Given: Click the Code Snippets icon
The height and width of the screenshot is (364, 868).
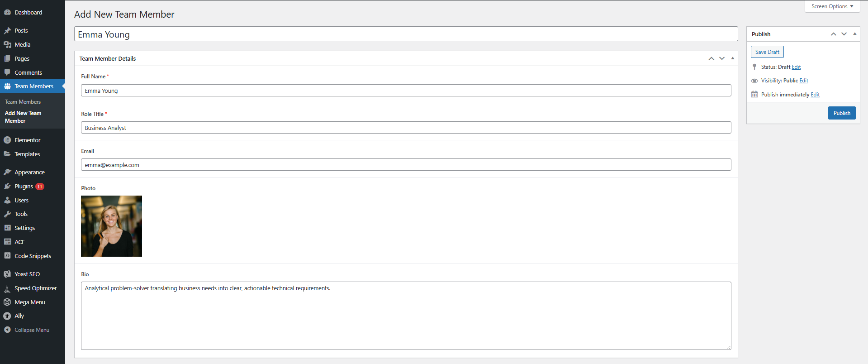Looking at the screenshot, I should [x=7, y=256].
